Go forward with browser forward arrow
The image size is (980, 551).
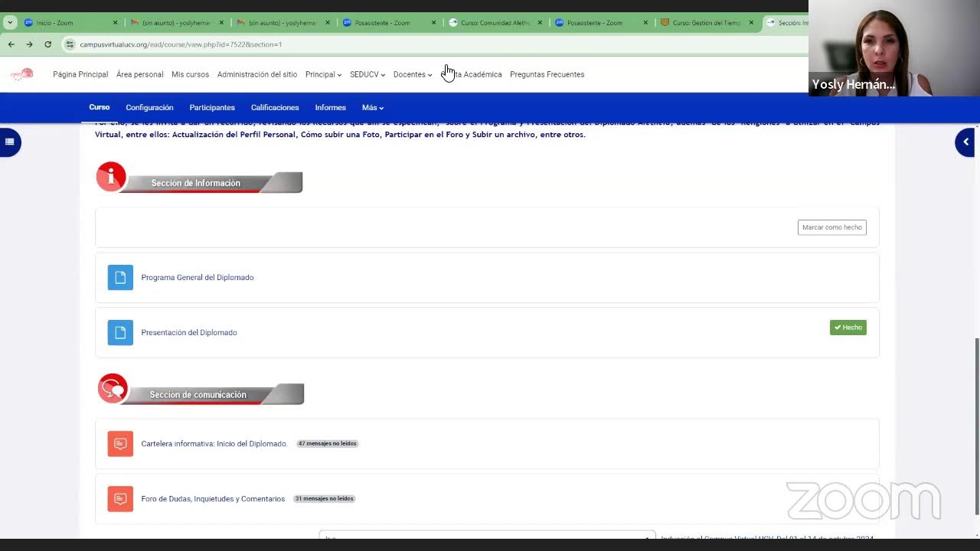(x=29, y=44)
